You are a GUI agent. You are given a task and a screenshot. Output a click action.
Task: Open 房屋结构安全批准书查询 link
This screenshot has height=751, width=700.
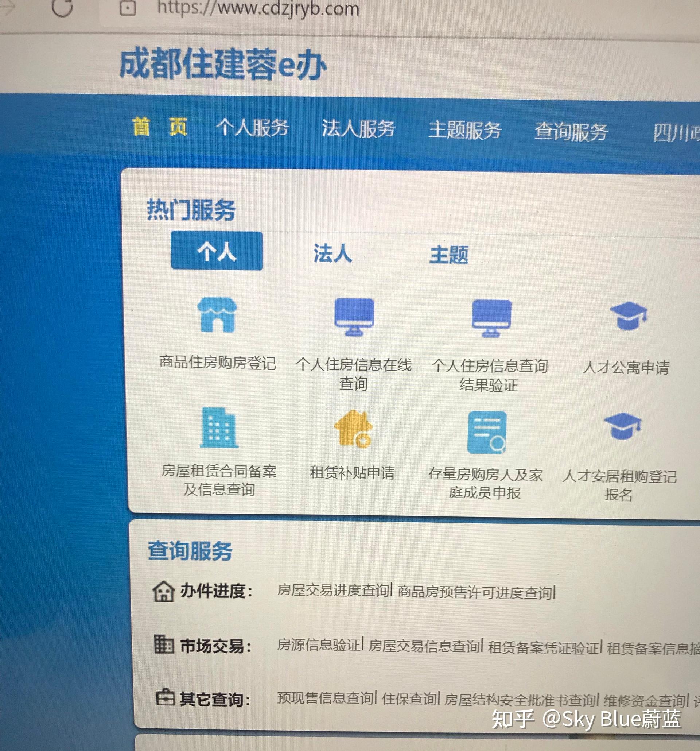pyautogui.click(x=520, y=700)
